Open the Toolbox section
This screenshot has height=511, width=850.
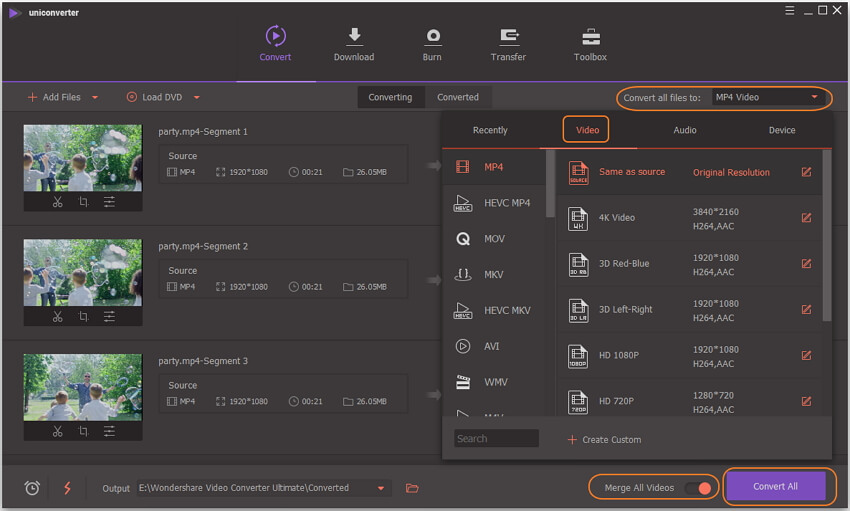tap(590, 44)
